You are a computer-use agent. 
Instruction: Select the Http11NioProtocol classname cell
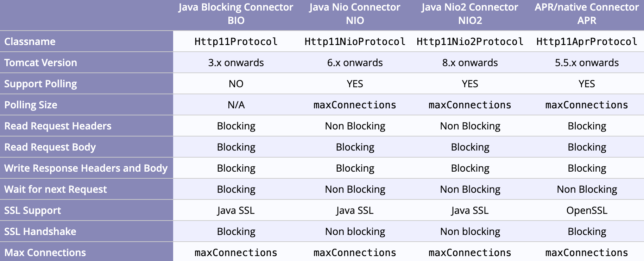point(355,42)
